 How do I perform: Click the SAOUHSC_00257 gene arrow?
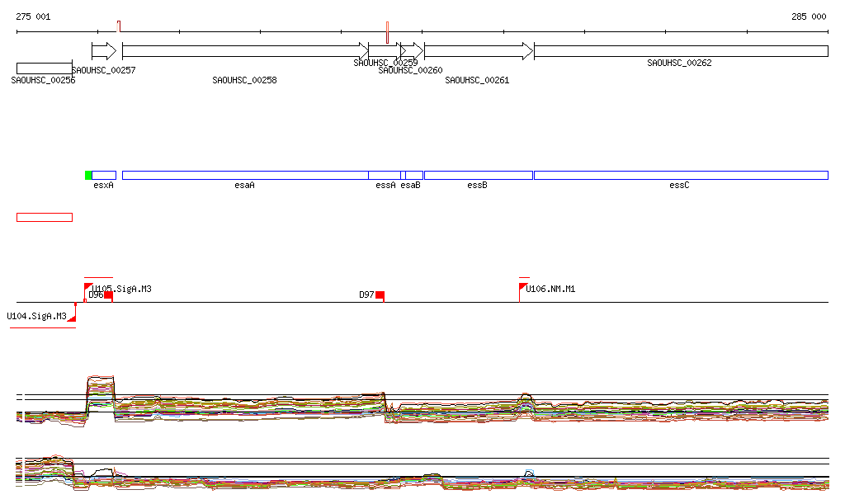coord(103,51)
